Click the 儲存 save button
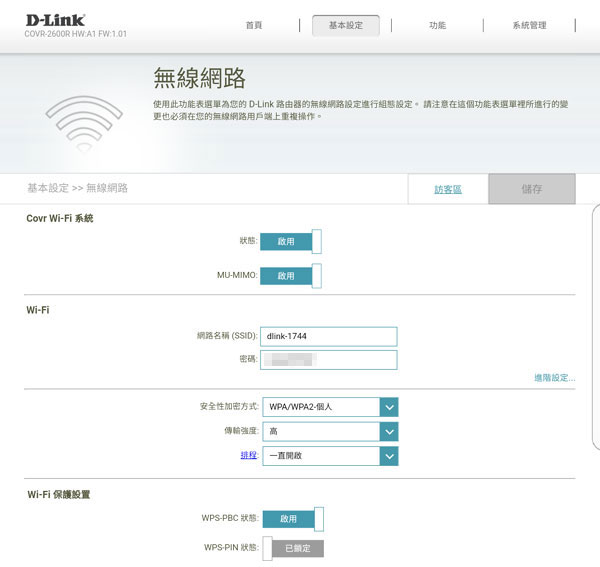The height and width of the screenshot is (567, 600). 532,189
